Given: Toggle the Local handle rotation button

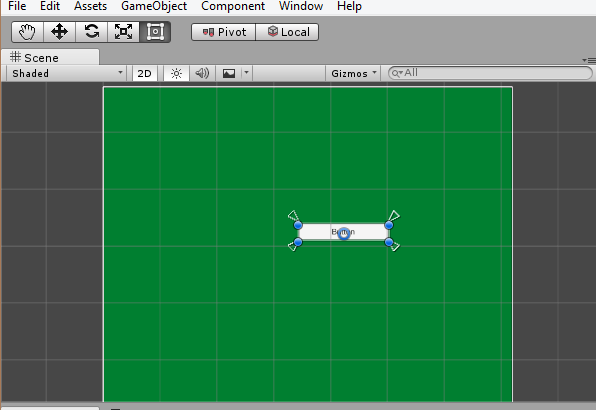Looking at the screenshot, I should click(x=288, y=32).
